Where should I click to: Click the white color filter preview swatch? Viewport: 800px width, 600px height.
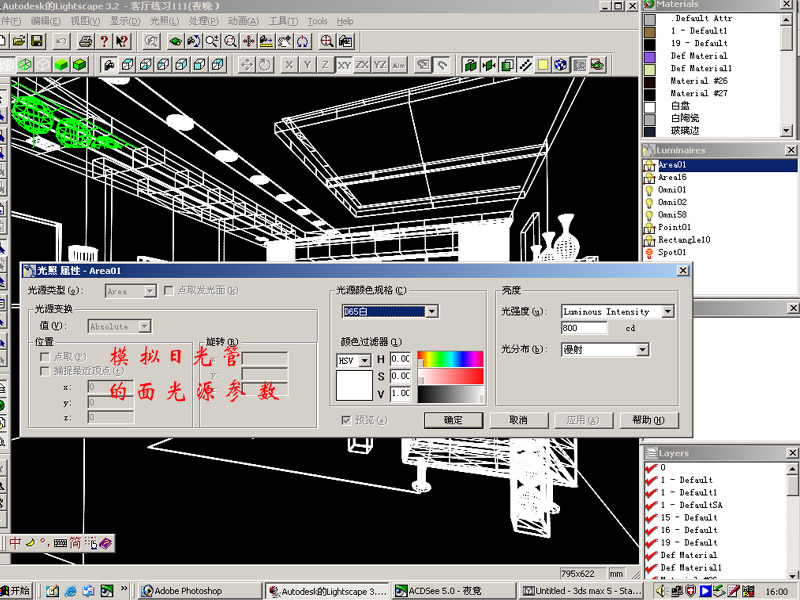coord(354,385)
